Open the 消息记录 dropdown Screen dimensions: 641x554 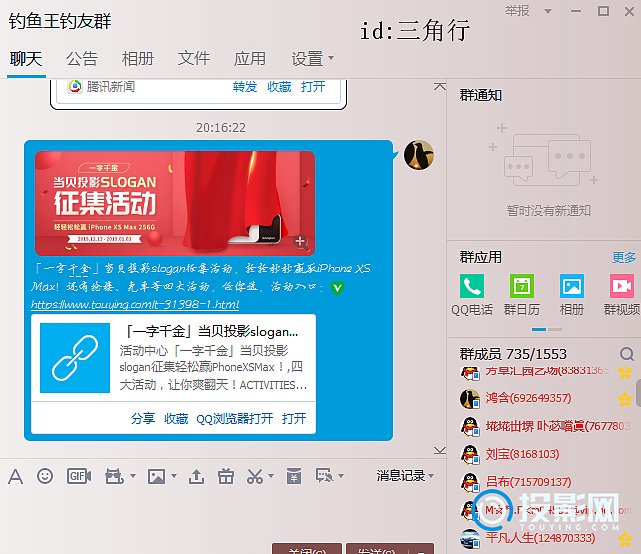pos(405,475)
